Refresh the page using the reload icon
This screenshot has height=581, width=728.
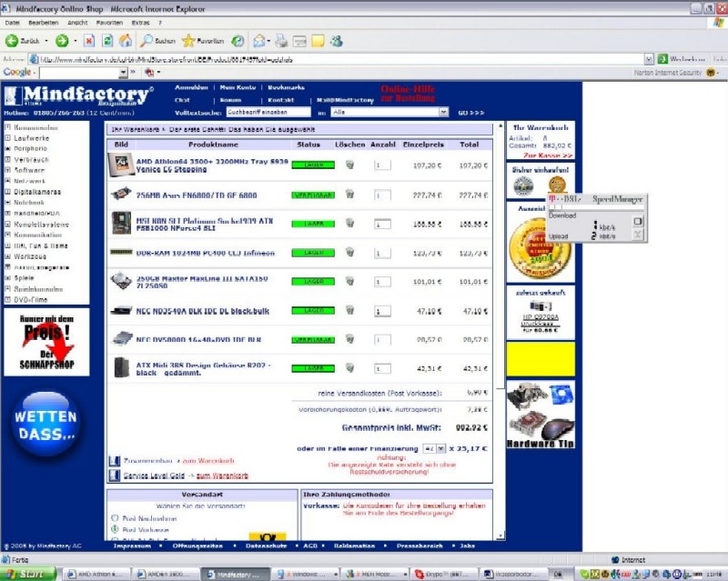(107, 41)
